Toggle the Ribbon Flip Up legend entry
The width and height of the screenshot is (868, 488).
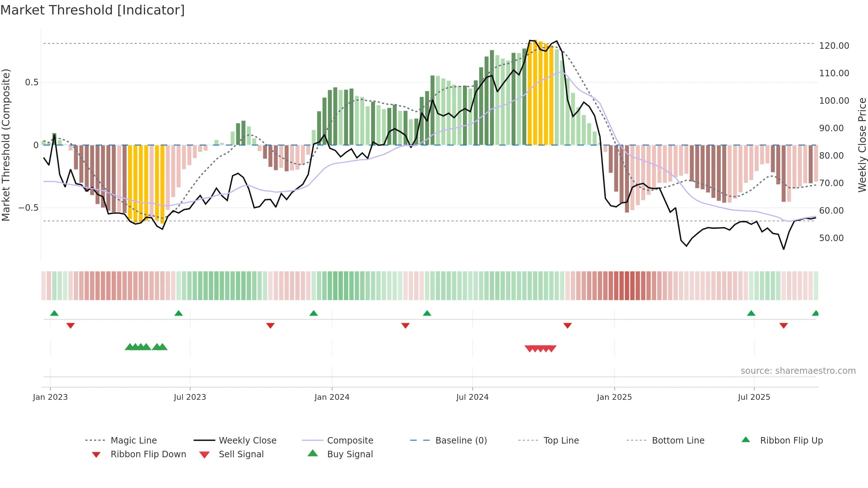[x=782, y=440]
